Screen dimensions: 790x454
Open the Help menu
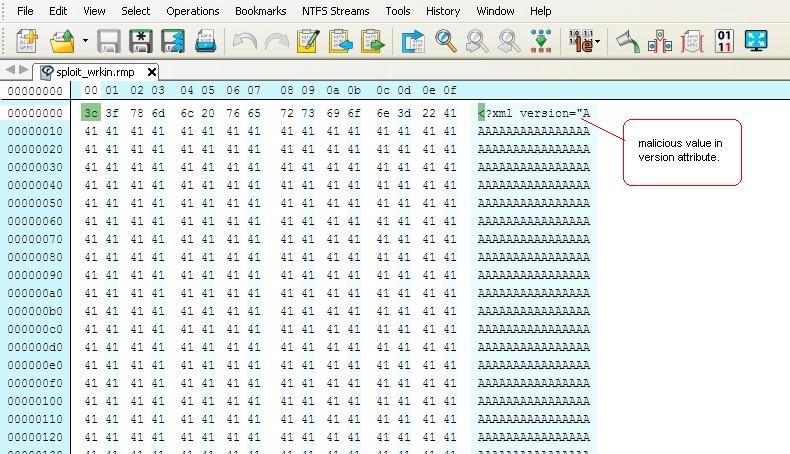541,11
